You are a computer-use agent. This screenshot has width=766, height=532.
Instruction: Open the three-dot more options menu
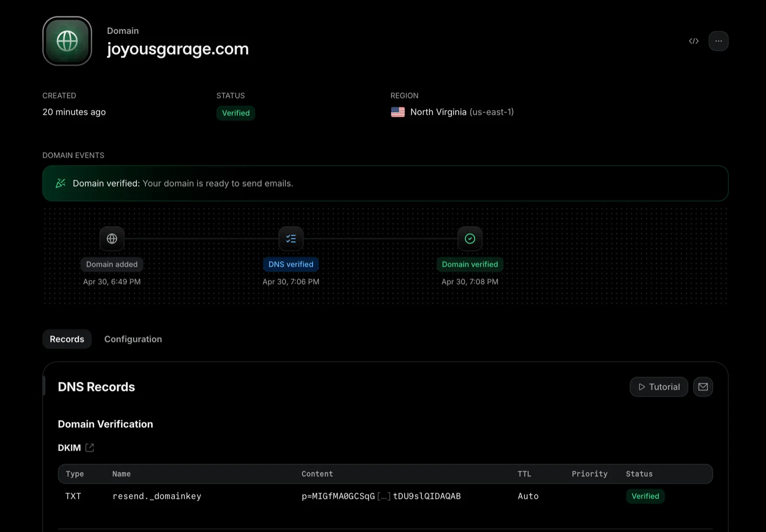[x=718, y=41]
